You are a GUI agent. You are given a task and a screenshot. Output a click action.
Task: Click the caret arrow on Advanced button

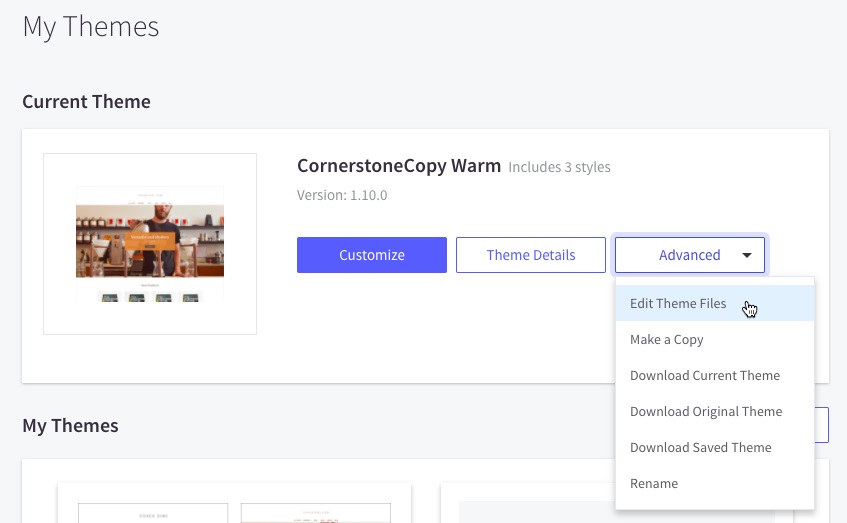(747, 255)
